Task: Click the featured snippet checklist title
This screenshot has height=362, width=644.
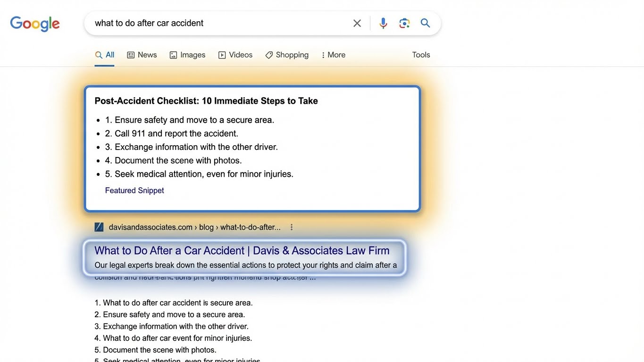Action: point(206,100)
